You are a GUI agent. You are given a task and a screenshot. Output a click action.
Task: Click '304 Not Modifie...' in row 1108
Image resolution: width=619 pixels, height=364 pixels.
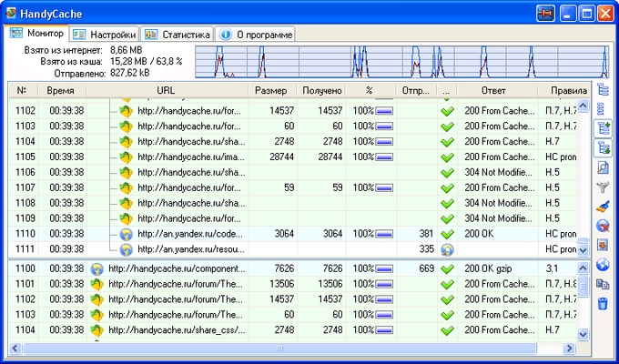pos(498,203)
